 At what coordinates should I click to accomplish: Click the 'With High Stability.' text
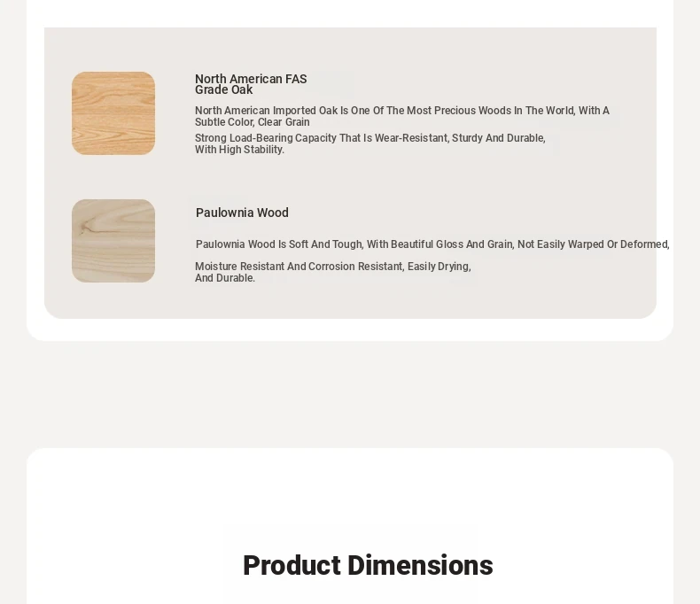coord(240,150)
